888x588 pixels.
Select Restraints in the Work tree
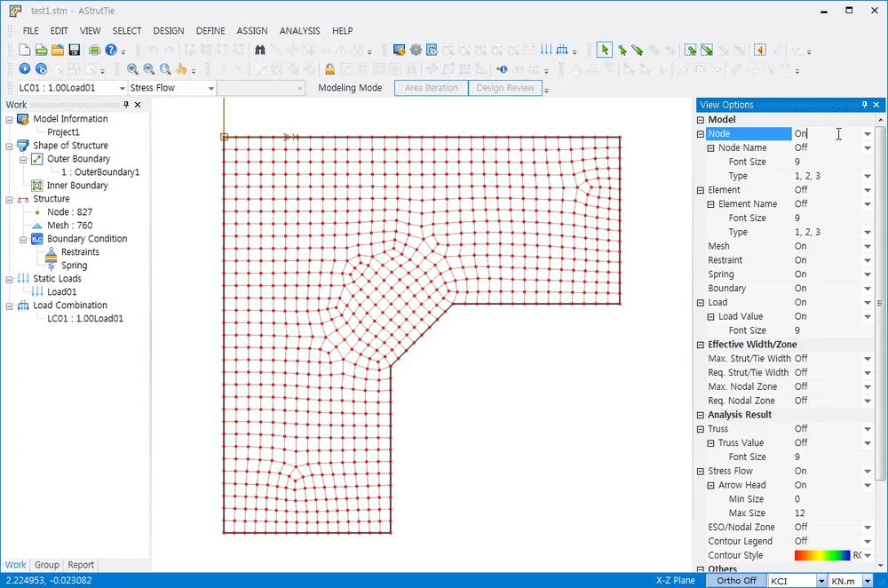point(80,252)
